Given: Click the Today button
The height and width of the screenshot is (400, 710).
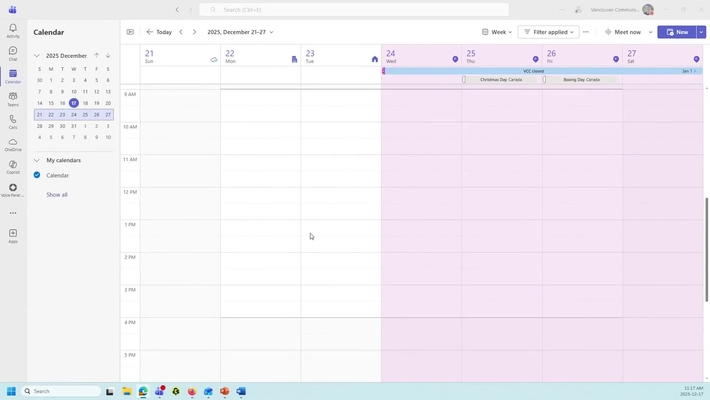Looking at the screenshot, I should coord(159,32).
